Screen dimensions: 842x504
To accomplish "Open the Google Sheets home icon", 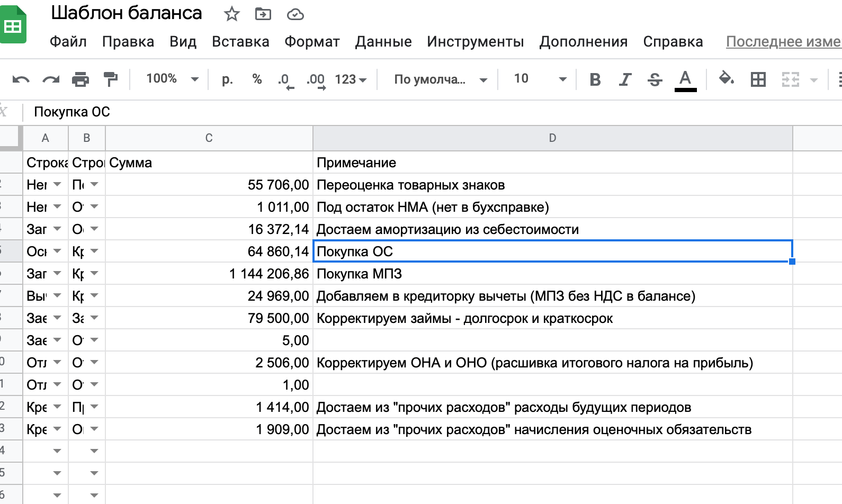I will (12, 25).
